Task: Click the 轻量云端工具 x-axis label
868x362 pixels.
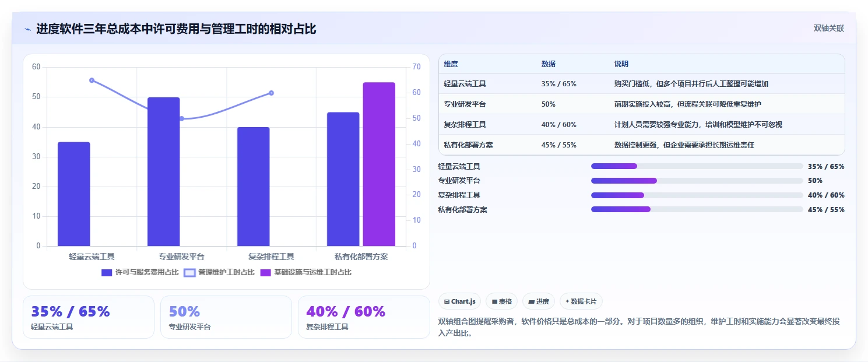Action: (x=92, y=256)
